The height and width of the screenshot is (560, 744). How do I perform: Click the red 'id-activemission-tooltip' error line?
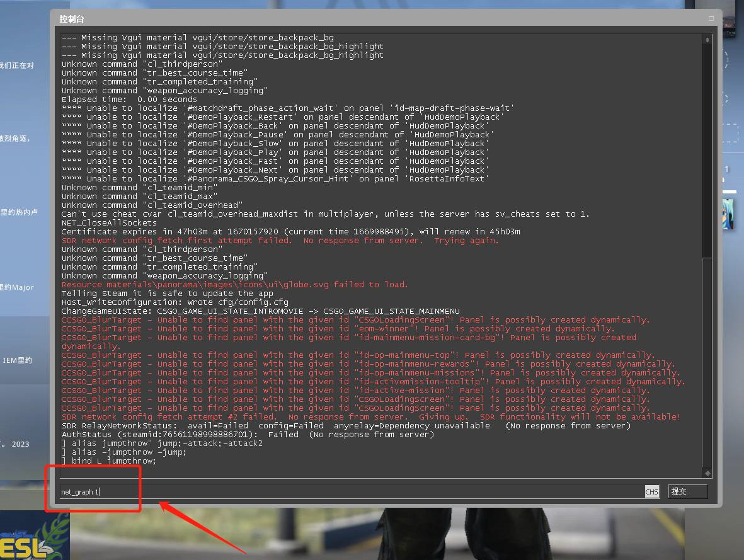pyautogui.click(x=373, y=382)
